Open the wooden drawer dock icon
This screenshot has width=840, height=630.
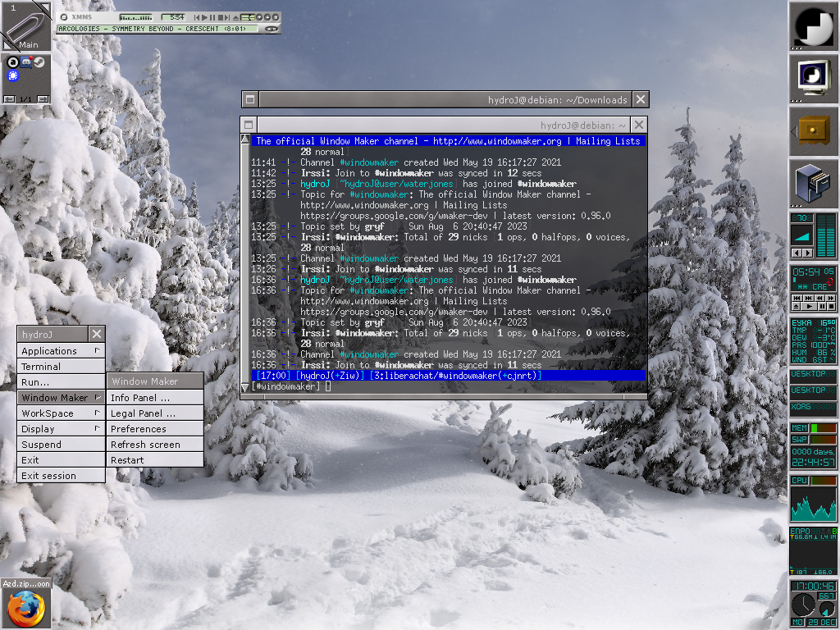(x=813, y=130)
